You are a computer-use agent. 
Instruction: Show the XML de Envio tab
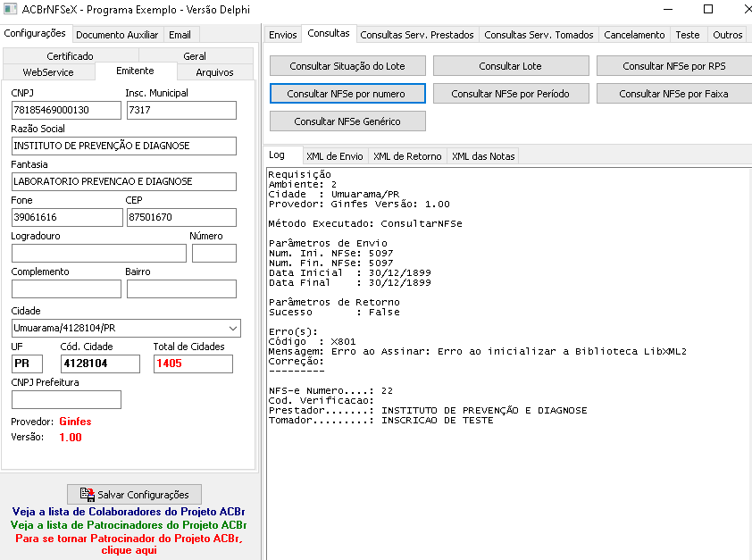click(x=335, y=156)
